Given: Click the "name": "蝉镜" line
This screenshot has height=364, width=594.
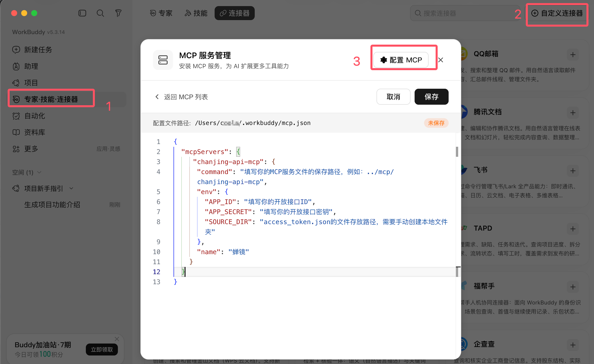Looking at the screenshot, I should tap(223, 252).
